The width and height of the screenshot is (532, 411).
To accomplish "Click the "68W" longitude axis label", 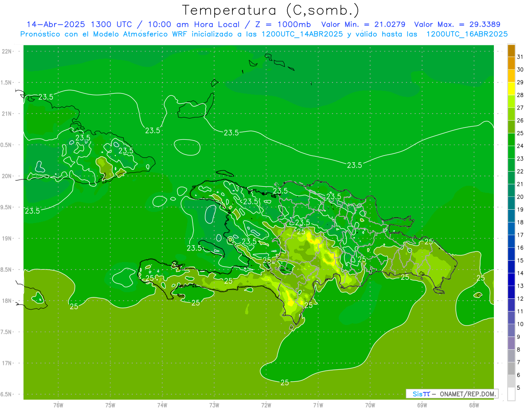I will tap(474, 405).
